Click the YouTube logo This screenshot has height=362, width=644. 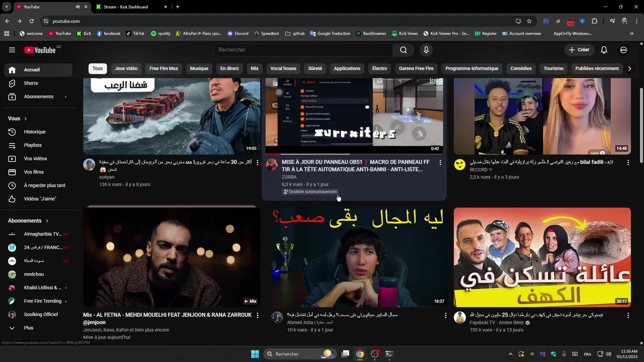40,50
